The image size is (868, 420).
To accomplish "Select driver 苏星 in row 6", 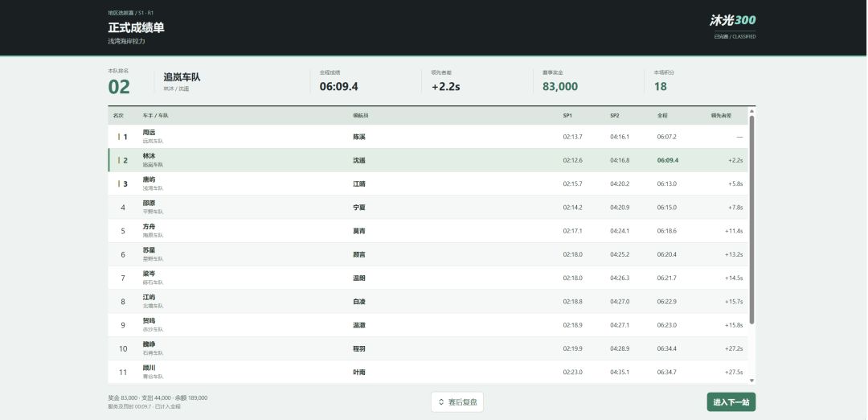I will [149, 250].
